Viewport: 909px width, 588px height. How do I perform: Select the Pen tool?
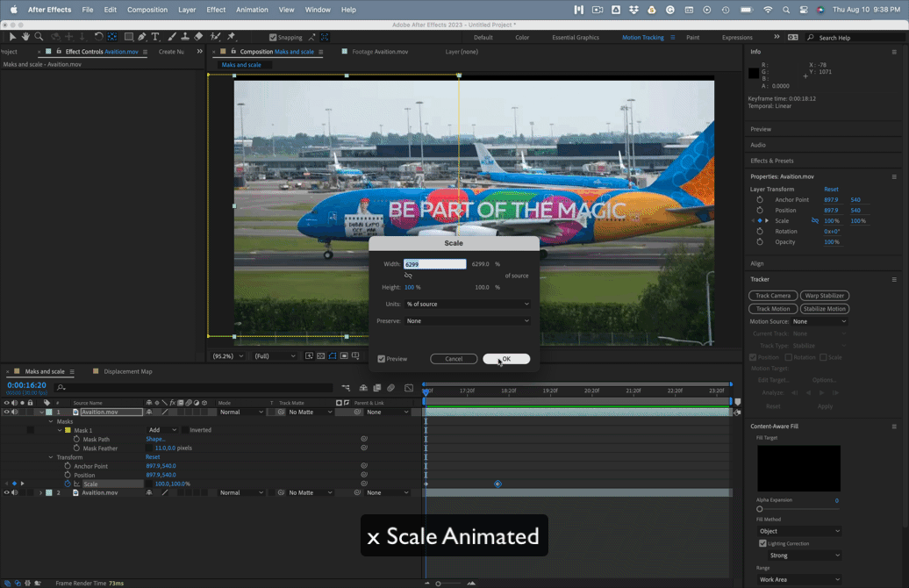click(142, 37)
